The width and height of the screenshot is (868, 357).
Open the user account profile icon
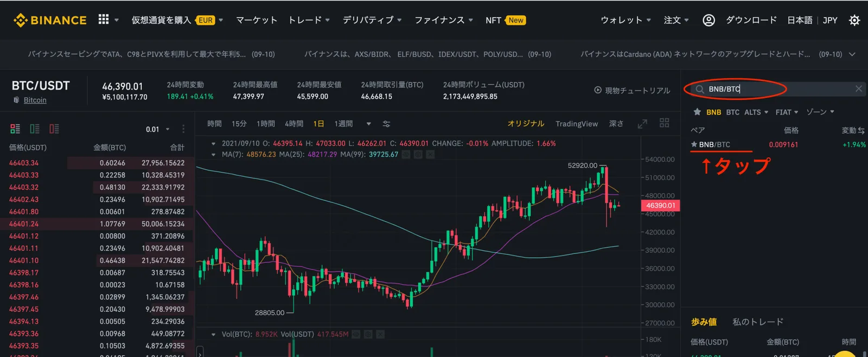point(709,20)
